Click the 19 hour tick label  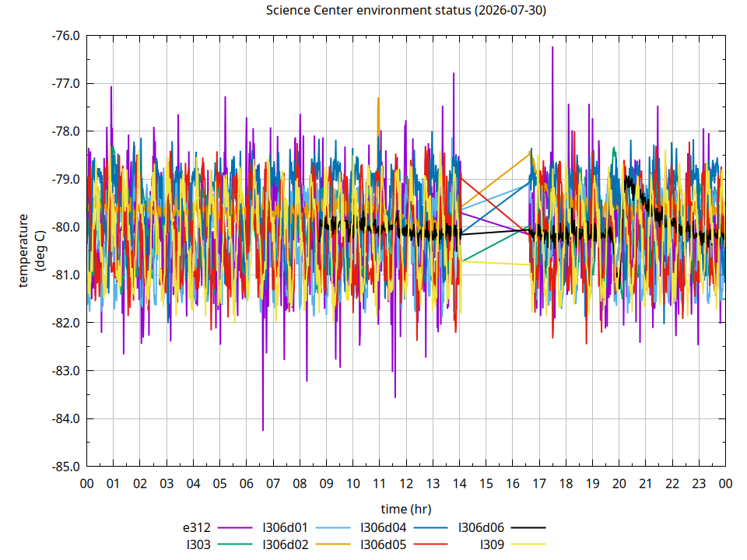coord(593,484)
